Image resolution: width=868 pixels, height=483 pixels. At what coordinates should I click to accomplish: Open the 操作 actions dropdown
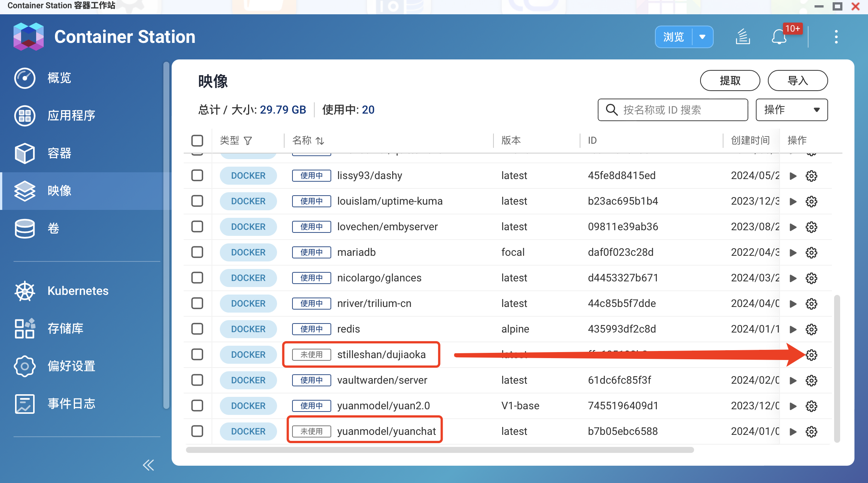pyautogui.click(x=792, y=110)
